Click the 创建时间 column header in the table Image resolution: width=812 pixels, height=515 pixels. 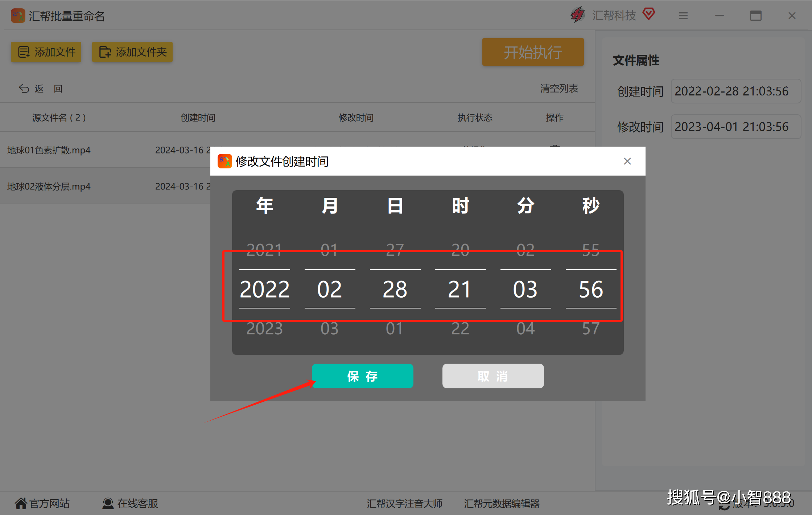[198, 118]
